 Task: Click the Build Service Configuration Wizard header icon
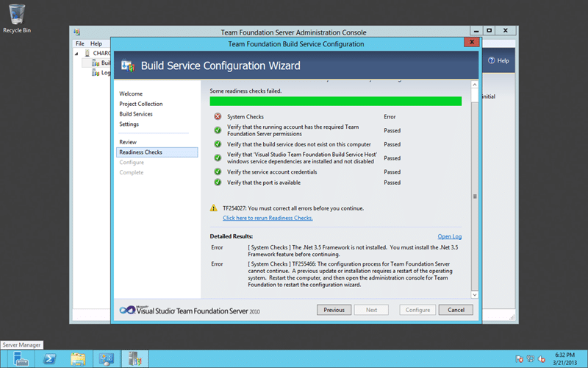point(128,66)
